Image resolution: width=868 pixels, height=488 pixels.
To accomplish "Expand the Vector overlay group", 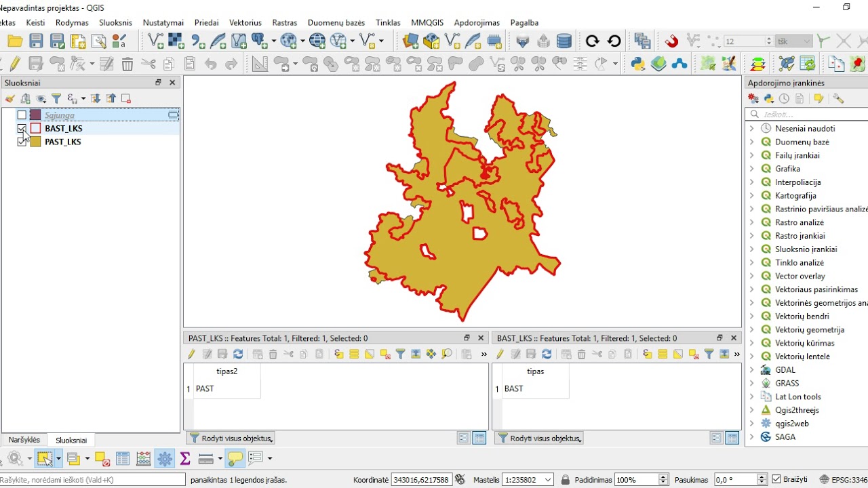I will (751, 276).
